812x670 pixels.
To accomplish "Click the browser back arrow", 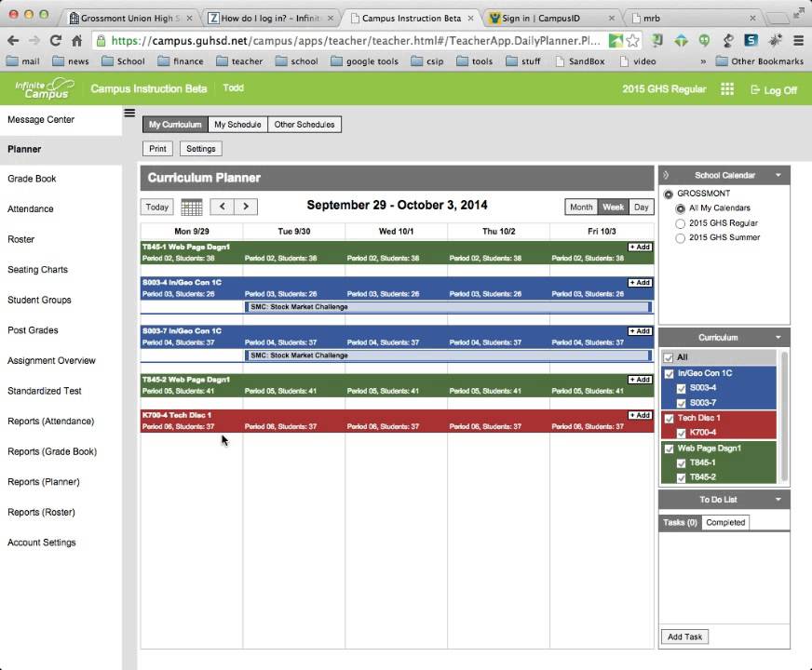I will [13, 40].
